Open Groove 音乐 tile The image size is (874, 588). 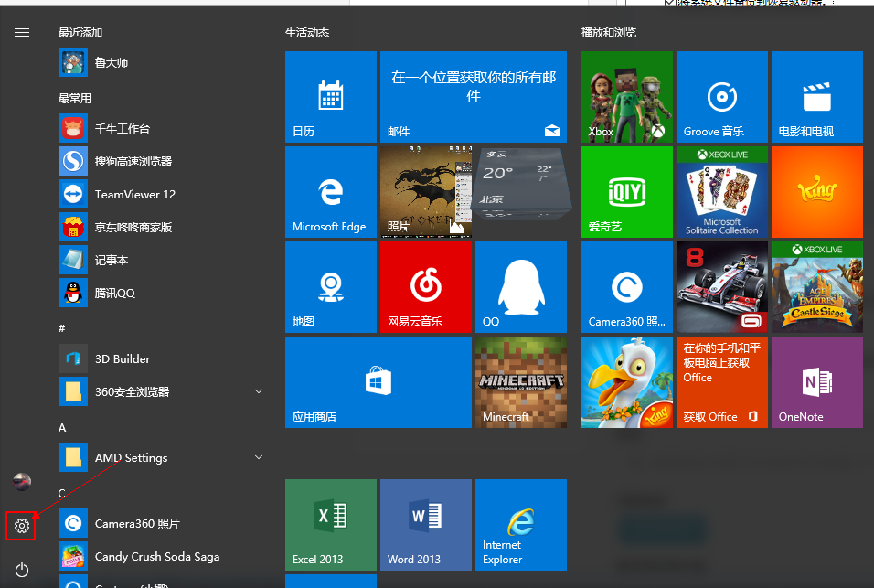[722, 97]
